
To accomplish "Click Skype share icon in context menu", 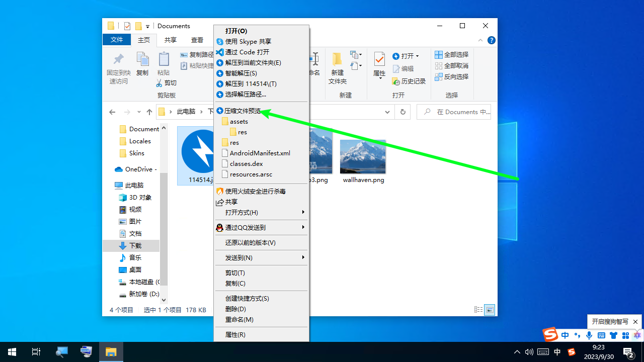I will (219, 42).
